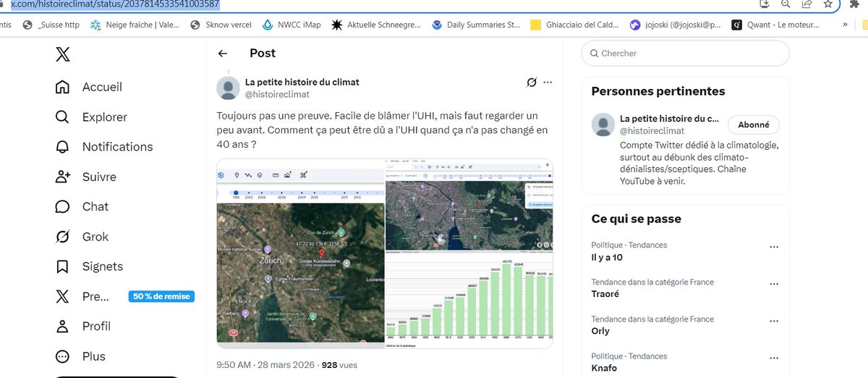Click the Ce qui se passe heading
The image size is (868, 378).
637,219
